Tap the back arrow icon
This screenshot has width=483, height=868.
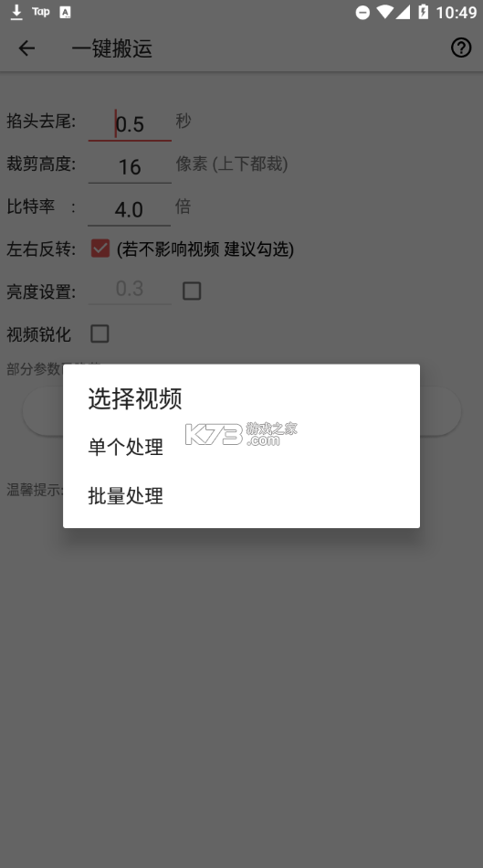pyautogui.click(x=26, y=48)
